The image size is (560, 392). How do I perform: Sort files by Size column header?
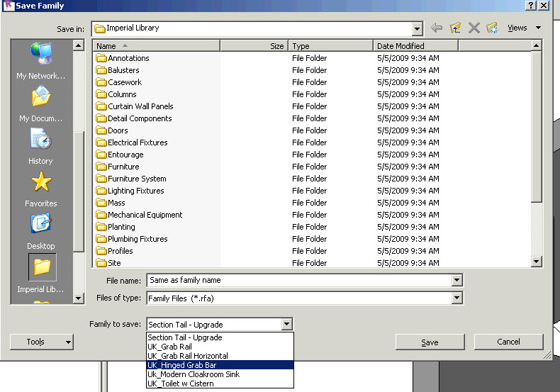(x=254, y=46)
